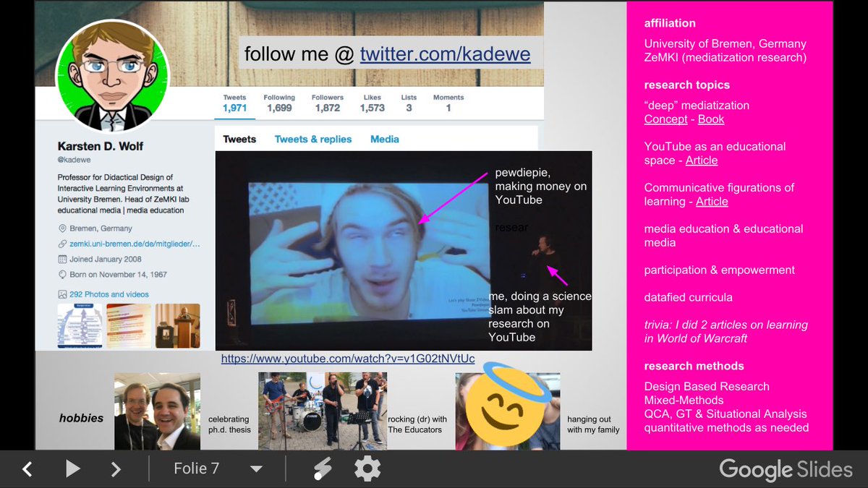The height and width of the screenshot is (488, 868).
Task: Activate the laser pointer tool icon
Action: tap(323, 469)
